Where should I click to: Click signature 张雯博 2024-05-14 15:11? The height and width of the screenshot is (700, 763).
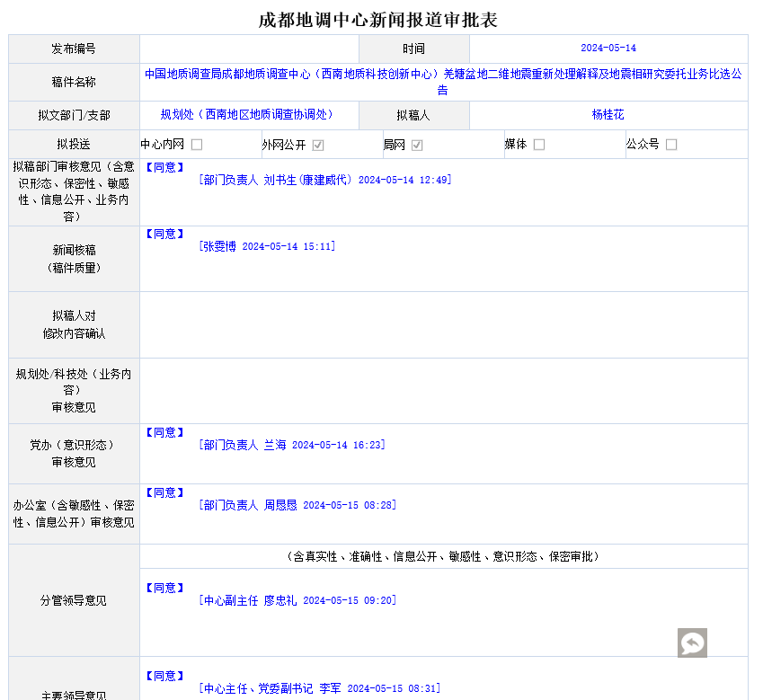pos(267,246)
